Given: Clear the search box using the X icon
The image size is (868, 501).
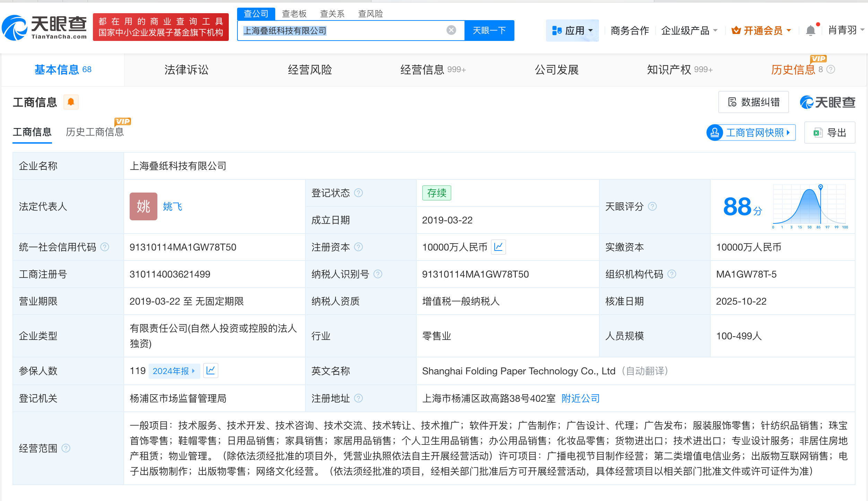Looking at the screenshot, I should pyautogui.click(x=451, y=30).
